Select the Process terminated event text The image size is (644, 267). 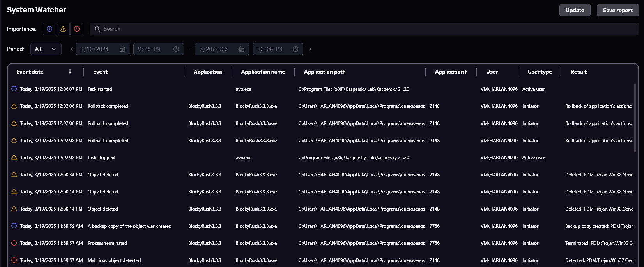point(107,243)
